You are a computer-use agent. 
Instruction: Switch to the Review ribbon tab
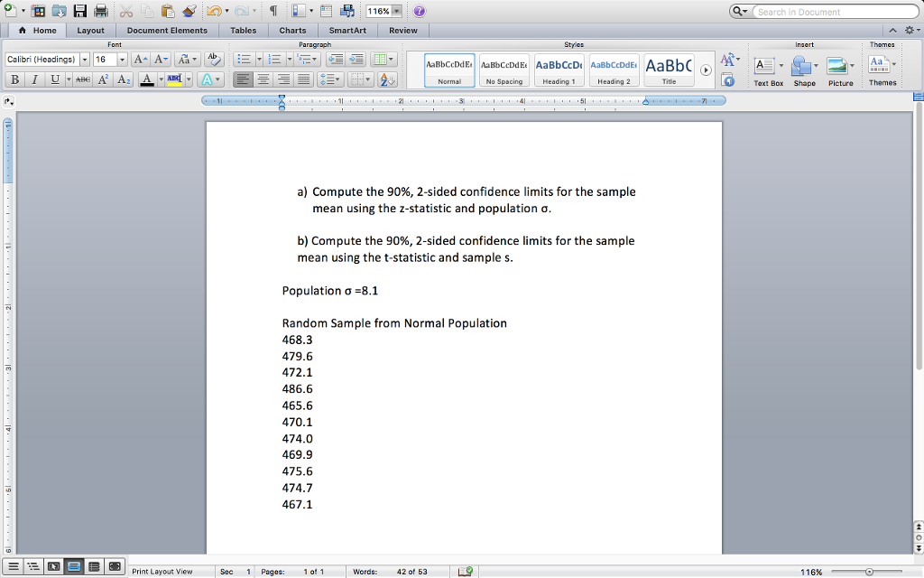[x=402, y=30]
